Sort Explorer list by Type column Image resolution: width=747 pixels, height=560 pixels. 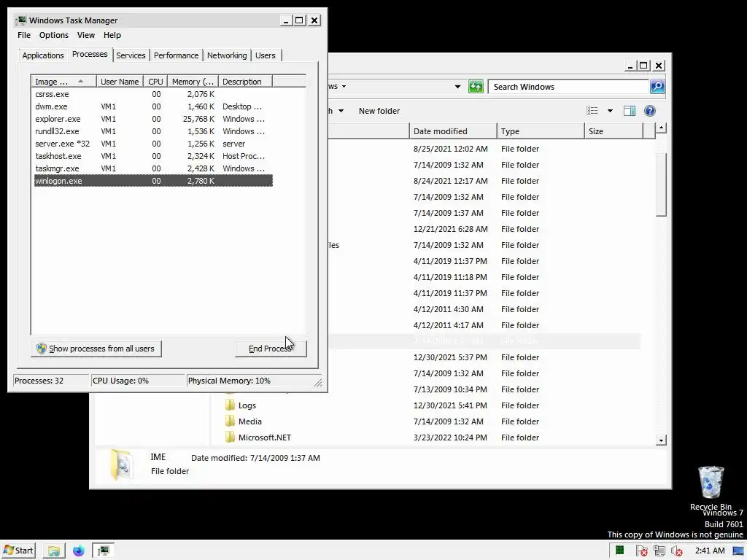pyautogui.click(x=541, y=131)
